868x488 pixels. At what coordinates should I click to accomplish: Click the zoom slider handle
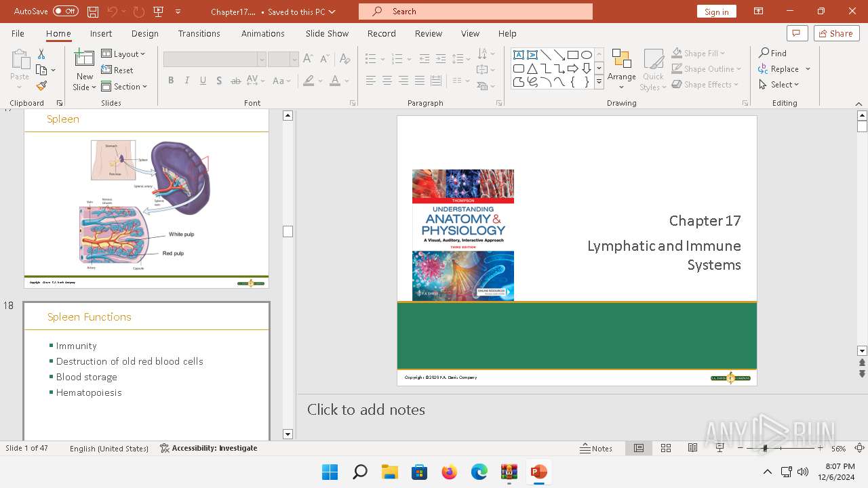click(x=765, y=448)
